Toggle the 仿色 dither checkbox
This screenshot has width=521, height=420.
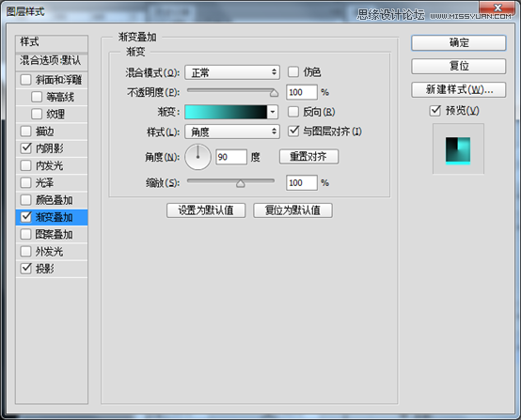click(x=293, y=71)
